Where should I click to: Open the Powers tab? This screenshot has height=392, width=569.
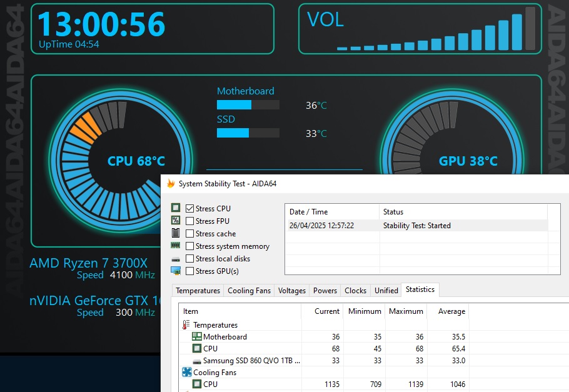pyautogui.click(x=325, y=290)
